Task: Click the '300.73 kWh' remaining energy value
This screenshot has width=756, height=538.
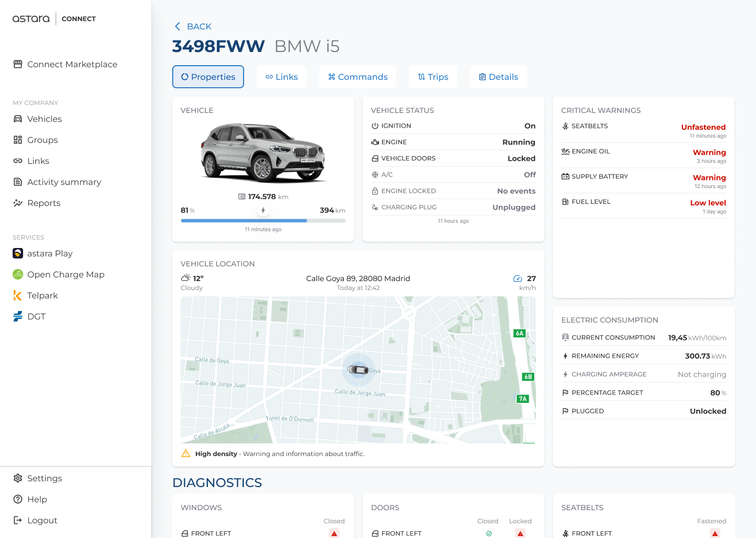Action: coord(706,356)
